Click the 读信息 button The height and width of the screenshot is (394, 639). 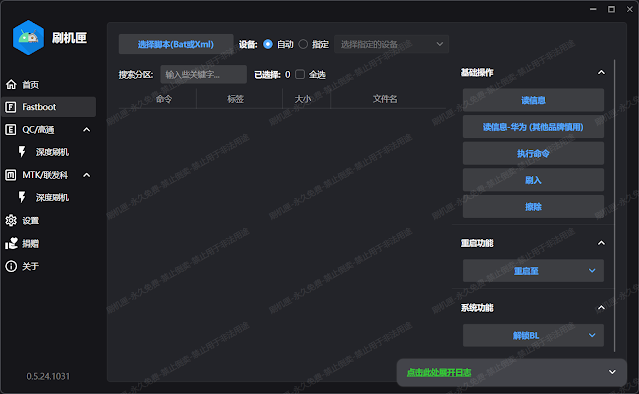point(533,100)
